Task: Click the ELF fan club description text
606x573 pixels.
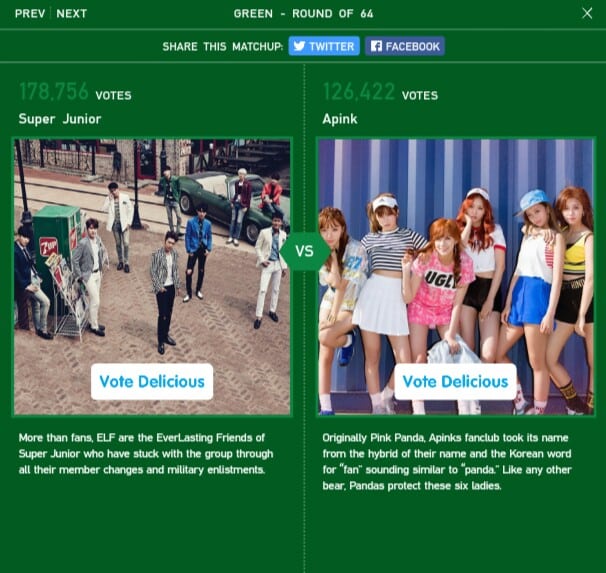Action: (145, 454)
